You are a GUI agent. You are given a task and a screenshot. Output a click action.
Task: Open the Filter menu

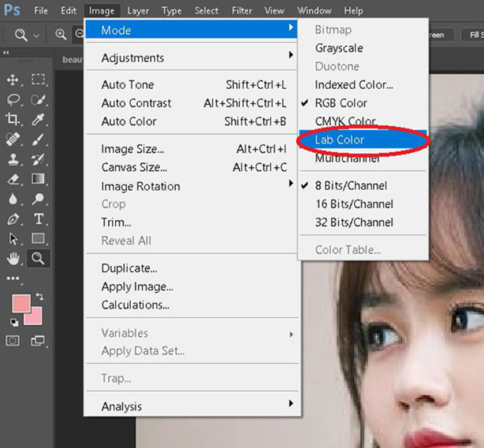click(242, 10)
